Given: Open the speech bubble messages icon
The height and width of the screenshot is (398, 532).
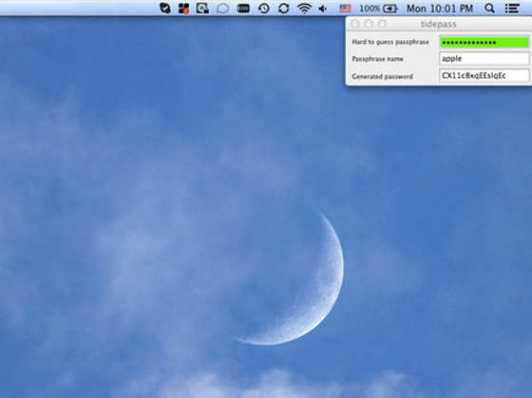Looking at the screenshot, I should pyautogui.click(x=222, y=9).
